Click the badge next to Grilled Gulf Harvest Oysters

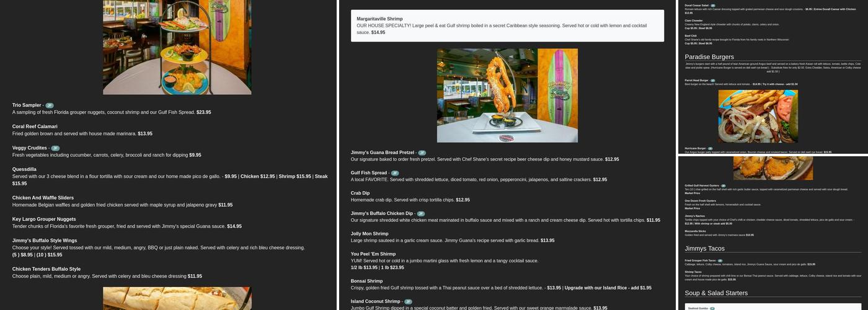click(x=723, y=185)
